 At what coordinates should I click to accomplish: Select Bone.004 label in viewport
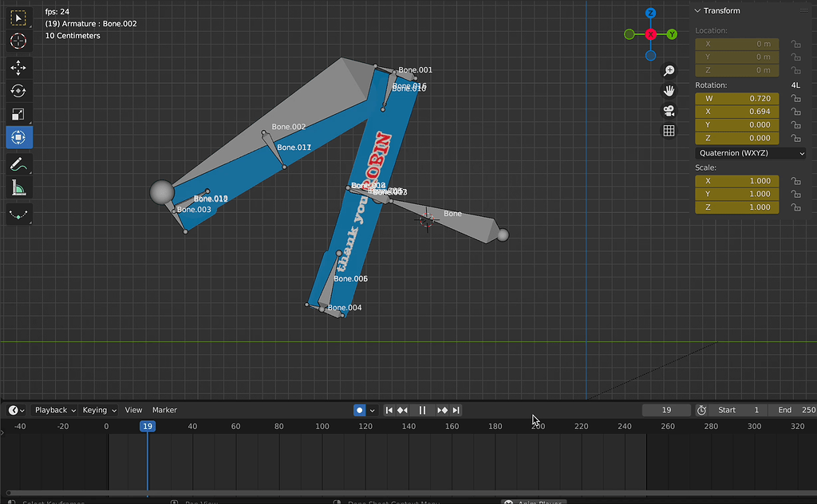(x=345, y=308)
